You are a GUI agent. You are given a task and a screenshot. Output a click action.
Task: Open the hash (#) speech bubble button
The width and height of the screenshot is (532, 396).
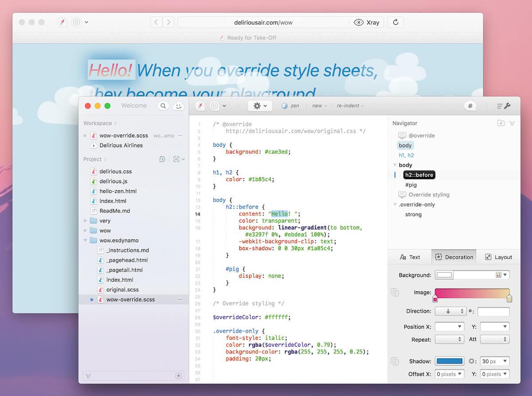[x=470, y=106]
